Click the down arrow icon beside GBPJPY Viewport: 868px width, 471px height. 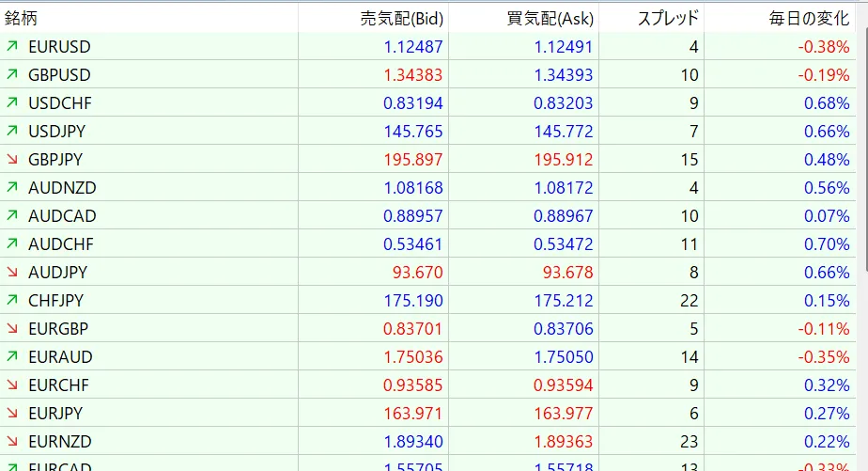tap(12, 160)
